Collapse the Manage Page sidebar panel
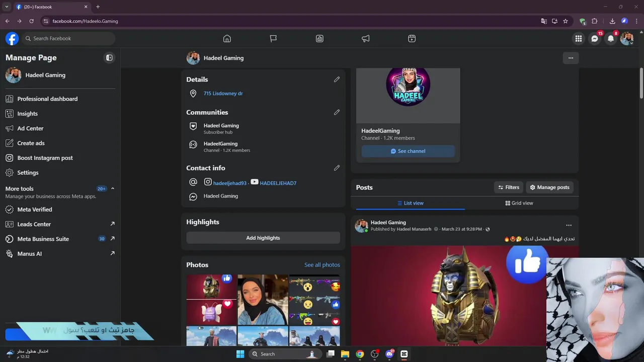 (x=109, y=58)
